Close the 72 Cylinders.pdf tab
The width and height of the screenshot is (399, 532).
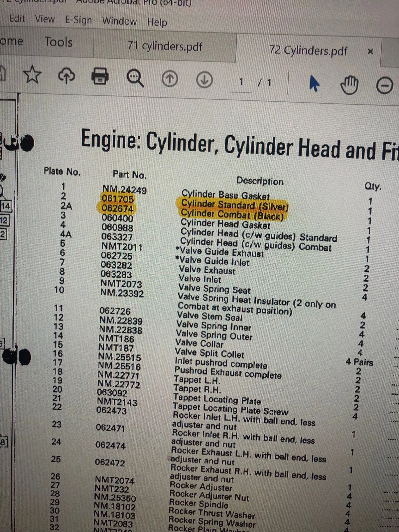[x=370, y=52]
